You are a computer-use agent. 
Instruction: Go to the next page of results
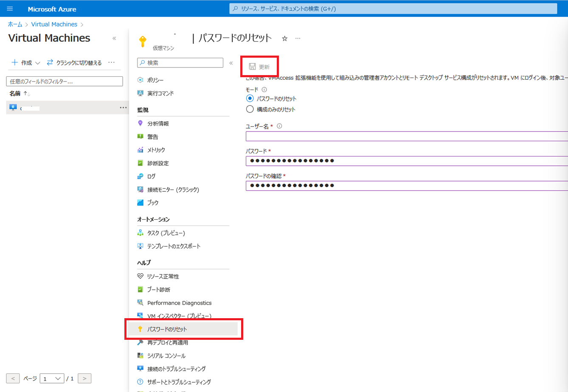[84, 378]
